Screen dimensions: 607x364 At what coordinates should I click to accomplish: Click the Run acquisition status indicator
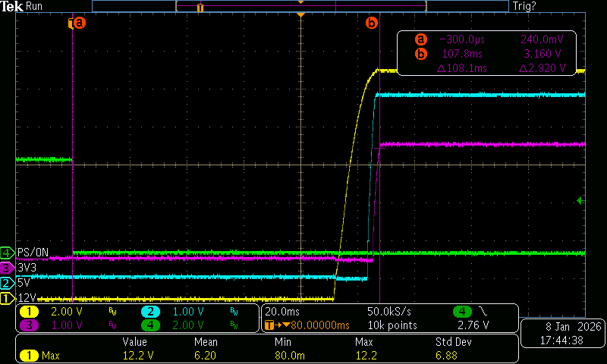[x=36, y=6]
